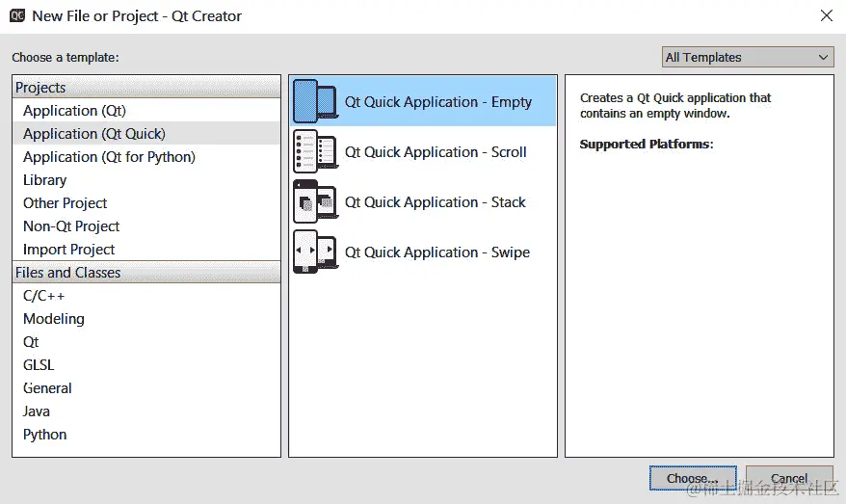846x504 pixels.
Task: Select General file category
Action: click(x=146, y=388)
